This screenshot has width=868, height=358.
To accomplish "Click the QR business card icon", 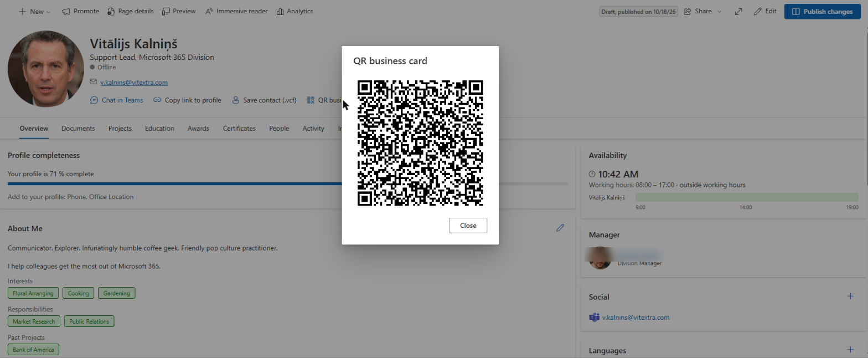I will click(x=311, y=100).
